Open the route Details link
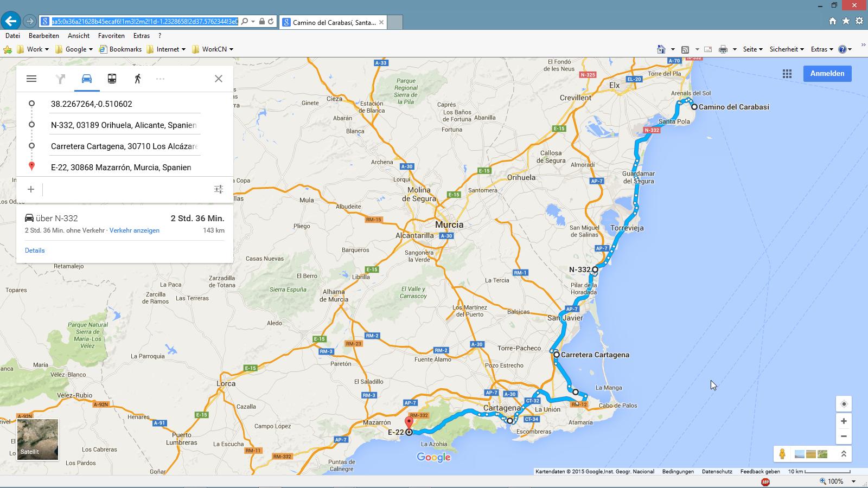Image resolution: width=868 pixels, height=488 pixels. tap(35, 251)
